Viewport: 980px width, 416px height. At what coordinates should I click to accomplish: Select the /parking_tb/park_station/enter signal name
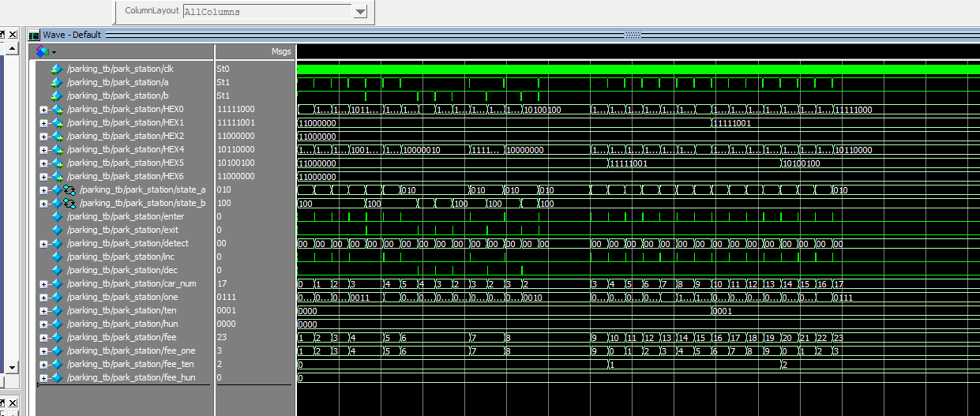coord(126,217)
